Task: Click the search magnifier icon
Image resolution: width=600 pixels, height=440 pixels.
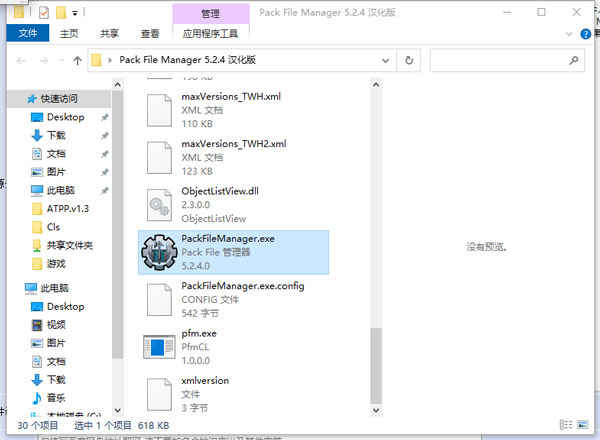Action: (574, 60)
